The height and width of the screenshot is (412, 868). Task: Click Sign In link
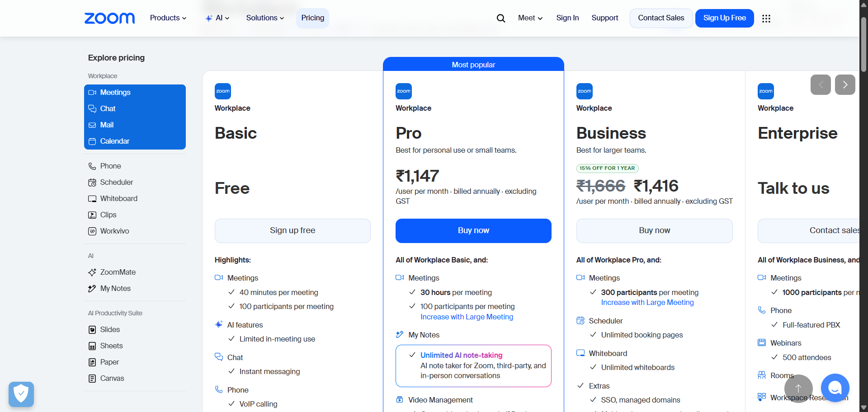click(x=567, y=18)
